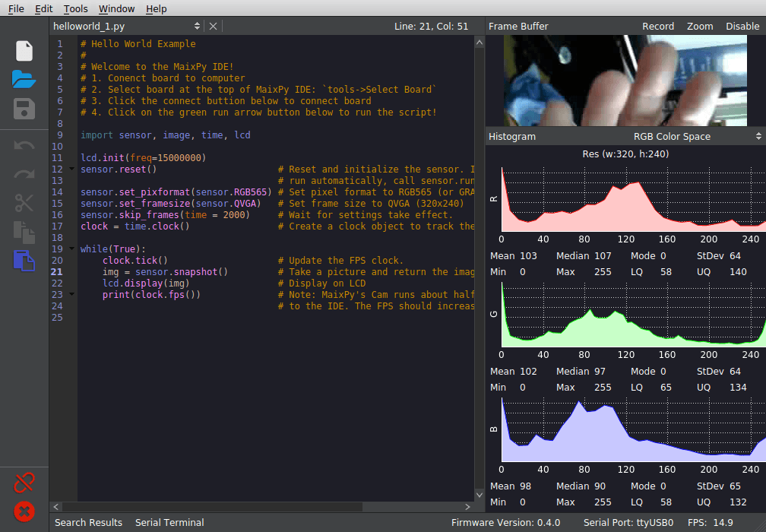766x532 pixels.
Task: Open the Help menu
Action: coord(157,9)
